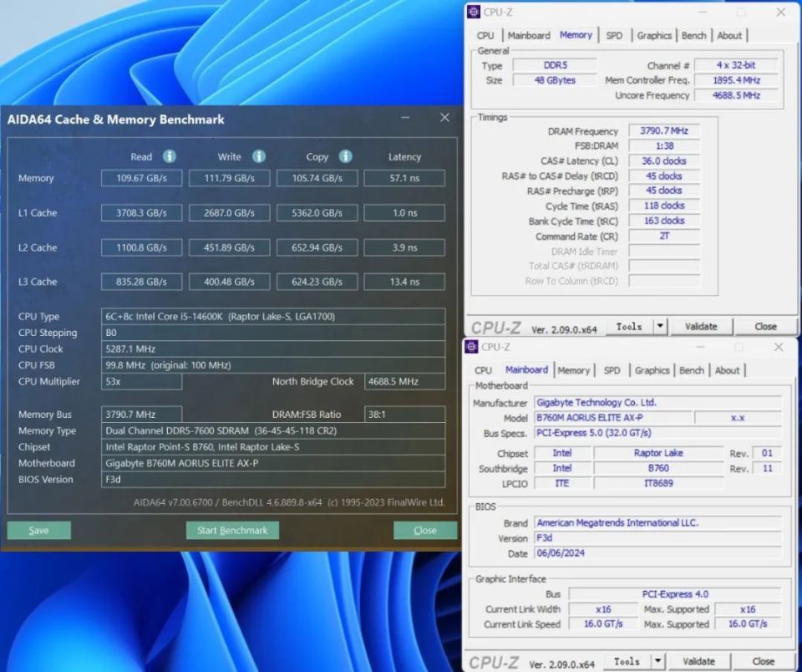Click CPU-Z app icon in top window title
The height and width of the screenshot is (672, 802).
pyautogui.click(x=474, y=12)
